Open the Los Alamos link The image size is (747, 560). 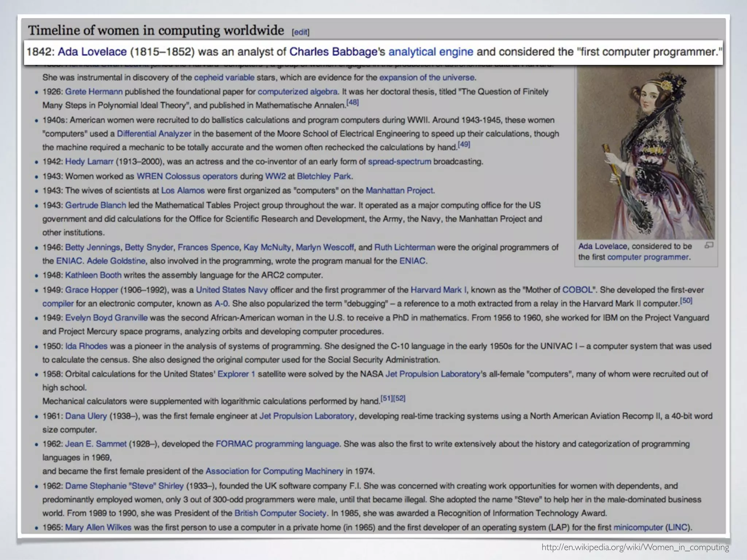pyautogui.click(x=183, y=191)
